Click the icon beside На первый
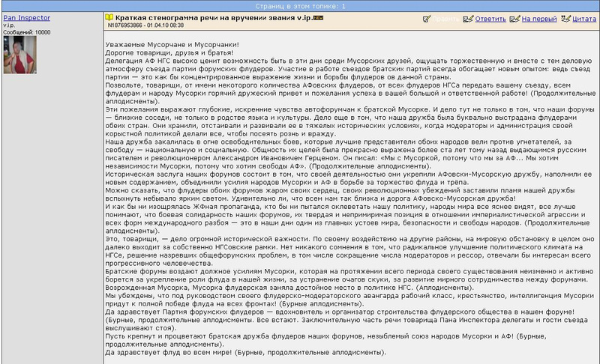The width and height of the screenshot is (600, 364). (514, 19)
